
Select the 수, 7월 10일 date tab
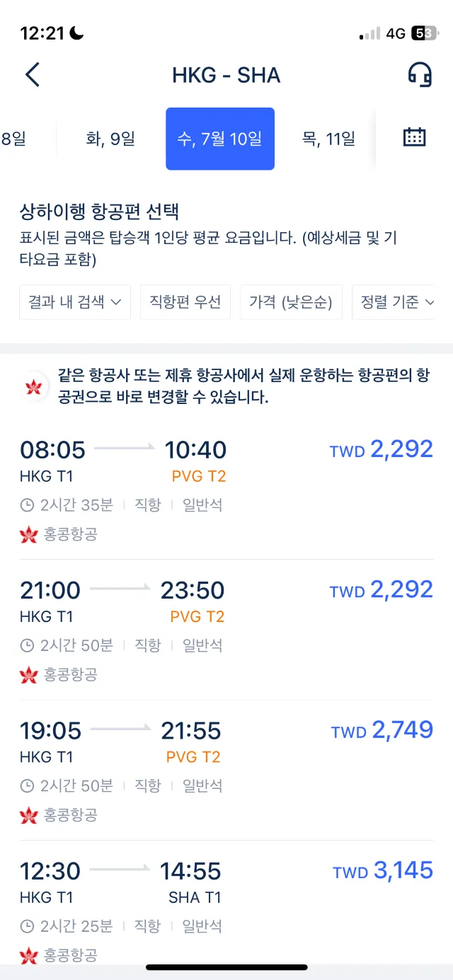pos(219,139)
